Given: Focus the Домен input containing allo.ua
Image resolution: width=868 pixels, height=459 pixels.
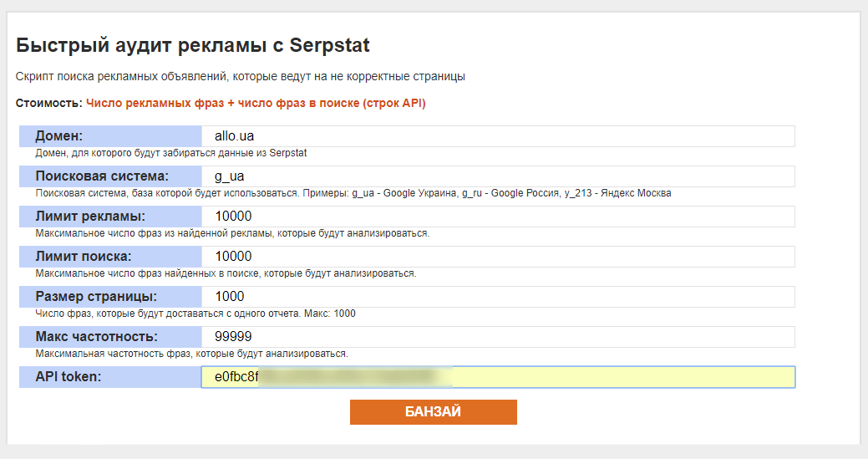Looking at the screenshot, I should pyautogui.click(x=498, y=136).
